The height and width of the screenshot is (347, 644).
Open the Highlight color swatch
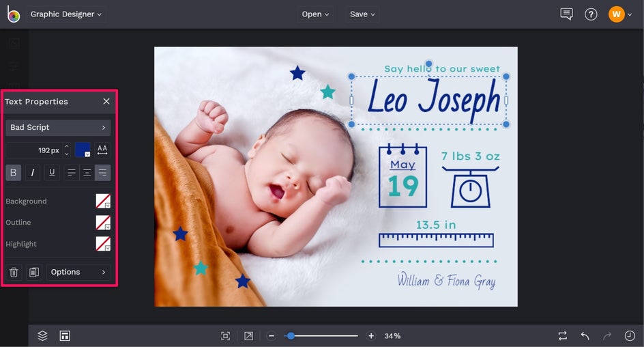click(x=103, y=244)
